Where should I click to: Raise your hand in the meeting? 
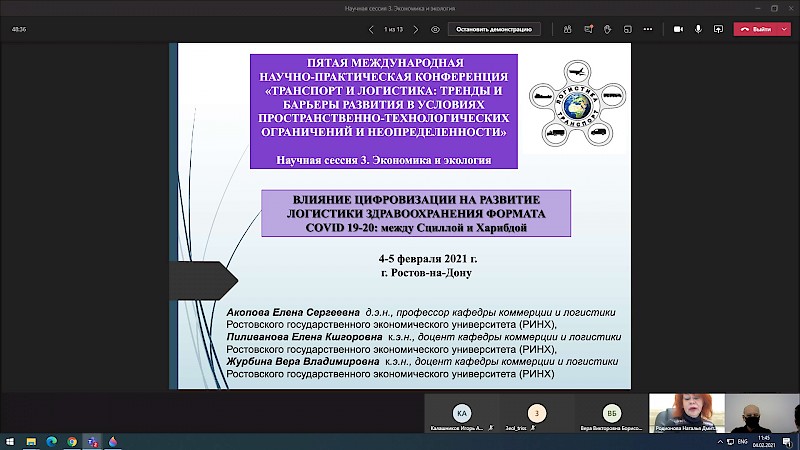[608, 29]
